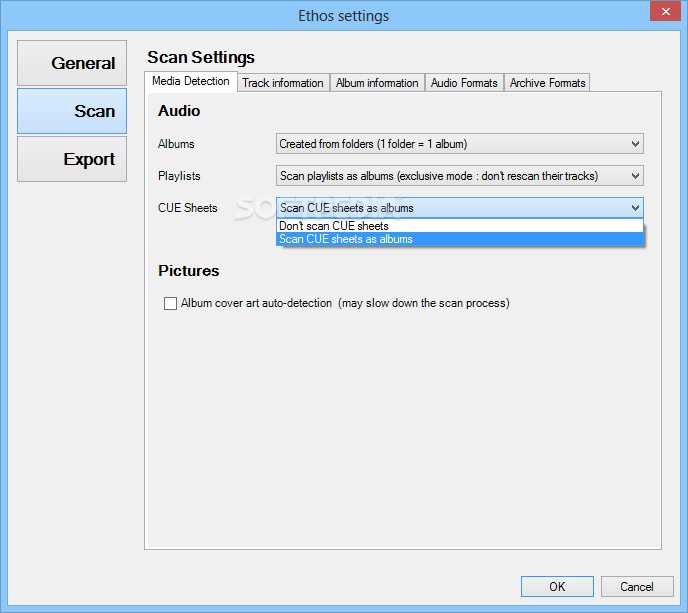The height and width of the screenshot is (613, 688).
Task: Click the "CUE Sheets" label text
Action: point(187,208)
